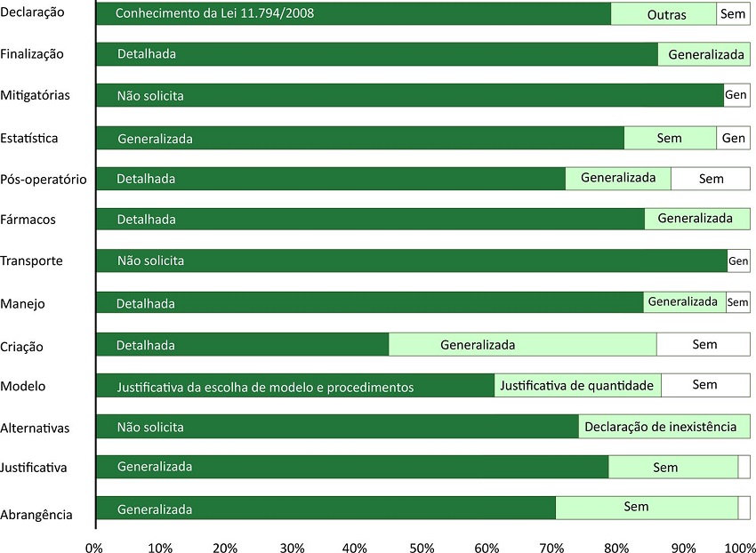Click the 100% tick label on the axis
Image resolution: width=756 pixels, height=553 pixels.
click(x=740, y=546)
